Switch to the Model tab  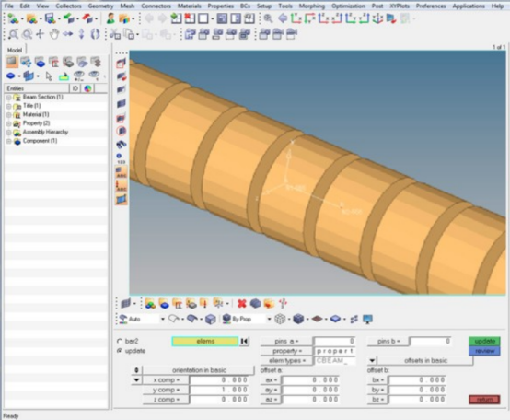coord(15,50)
